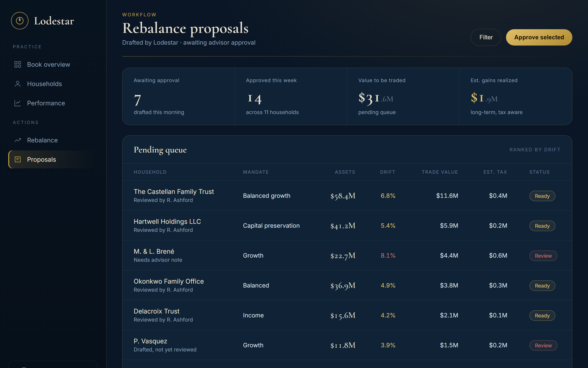Screen dimensions: 588x368
Task: Click Review status for P. Vasquez
Action: [543, 346]
